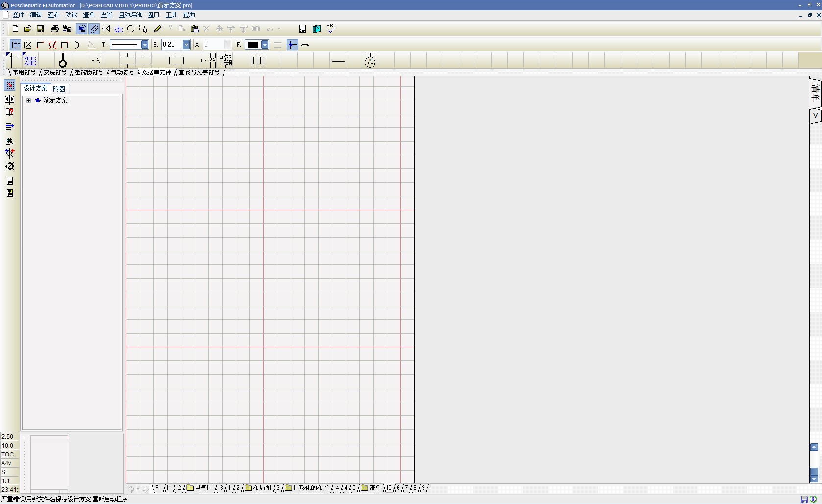
Task: Click the B line width value field
Action: (x=172, y=45)
